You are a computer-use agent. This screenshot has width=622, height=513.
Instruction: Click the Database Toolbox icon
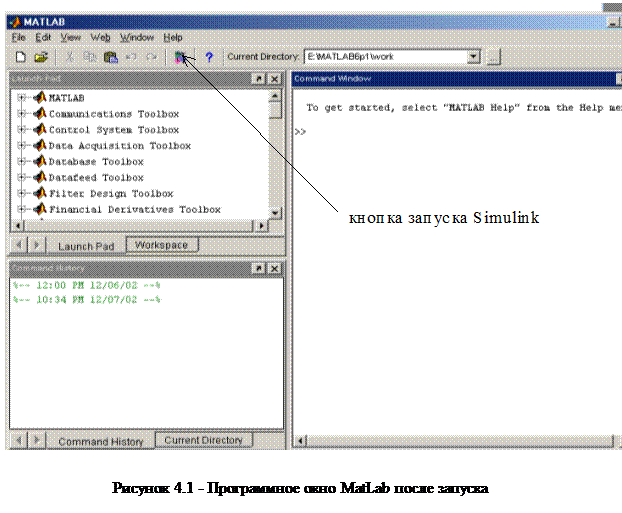40,161
